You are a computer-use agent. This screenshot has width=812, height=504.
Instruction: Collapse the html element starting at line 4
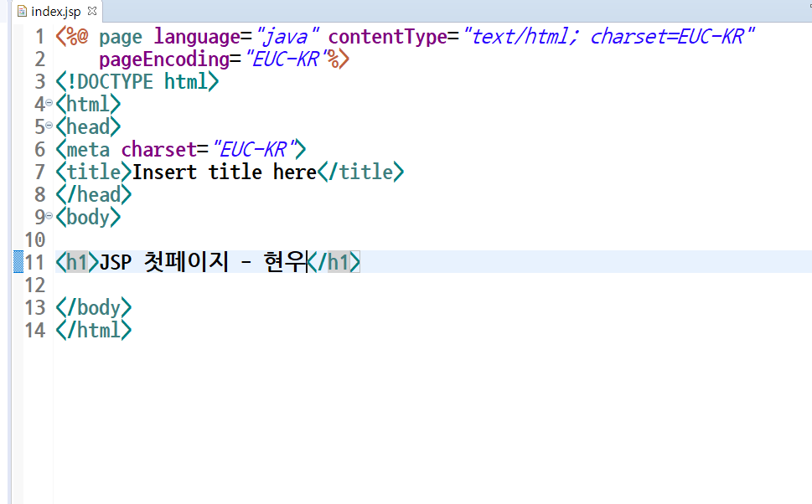(x=49, y=104)
